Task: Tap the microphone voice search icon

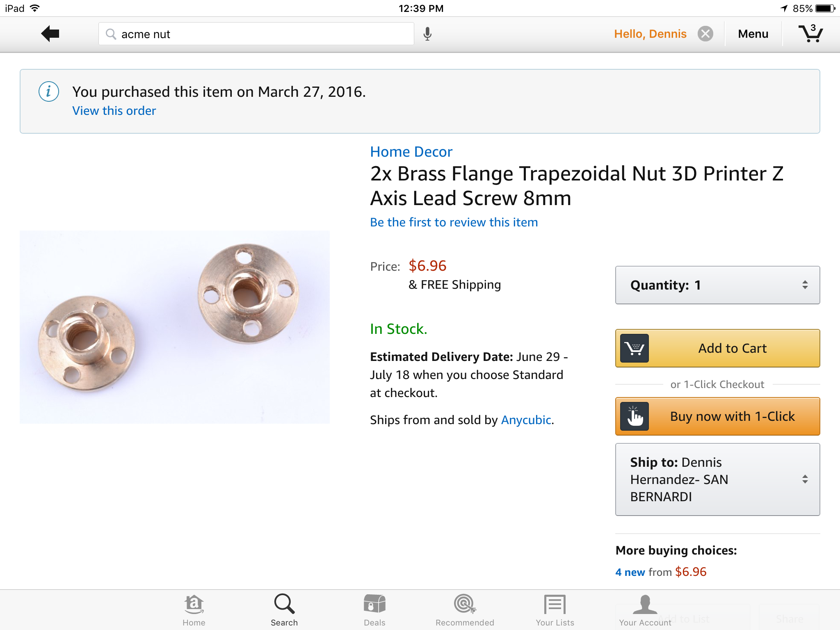Action: 427,34
